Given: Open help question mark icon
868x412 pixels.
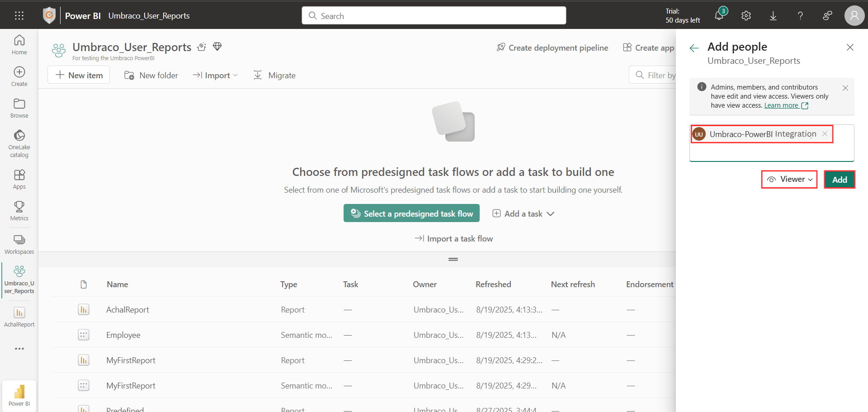Looking at the screenshot, I should (800, 16).
